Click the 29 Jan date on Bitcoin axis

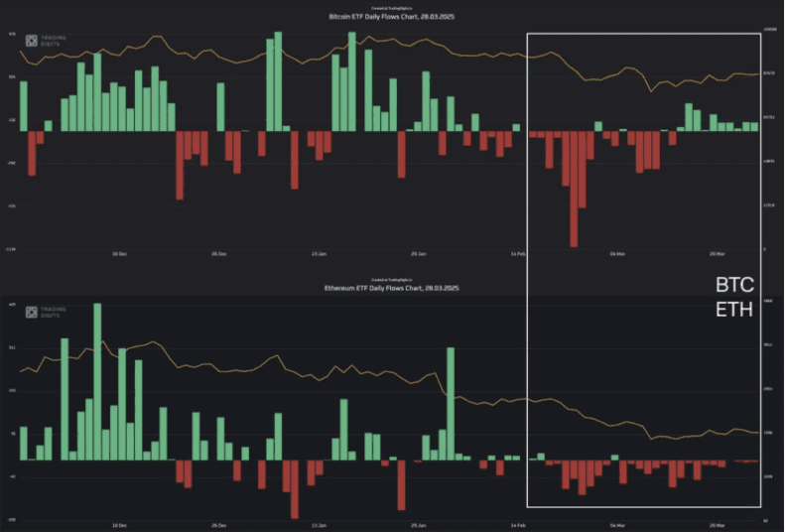pos(419,254)
